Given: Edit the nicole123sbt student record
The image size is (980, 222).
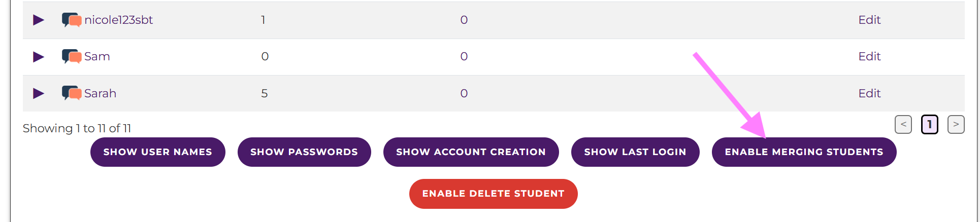Looking at the screenshot, I should pos(869,20).
